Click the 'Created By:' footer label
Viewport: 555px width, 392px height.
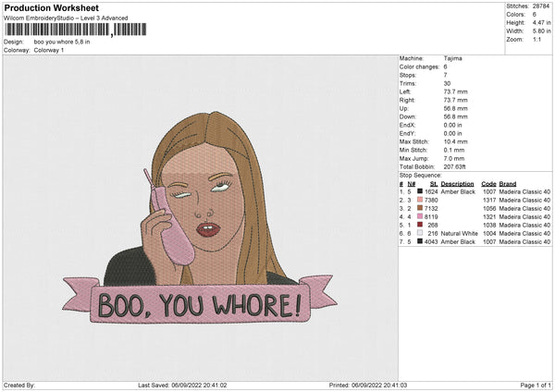pyautogui.click(x=19, y=386)
